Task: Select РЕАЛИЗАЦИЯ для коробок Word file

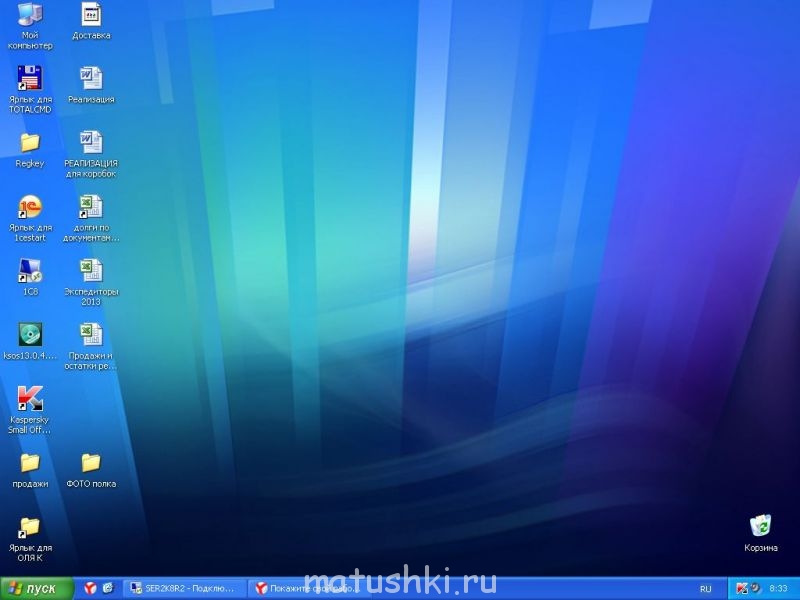Action: click(91, 142)
